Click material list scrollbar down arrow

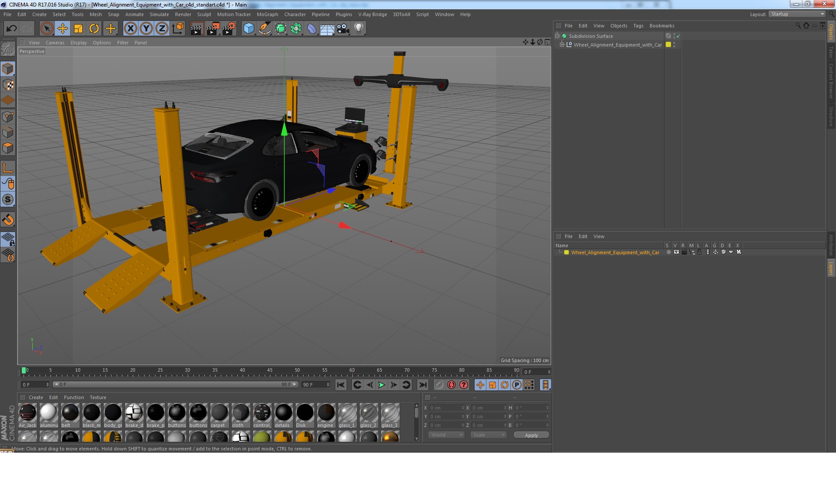click(x=417, y=439)
